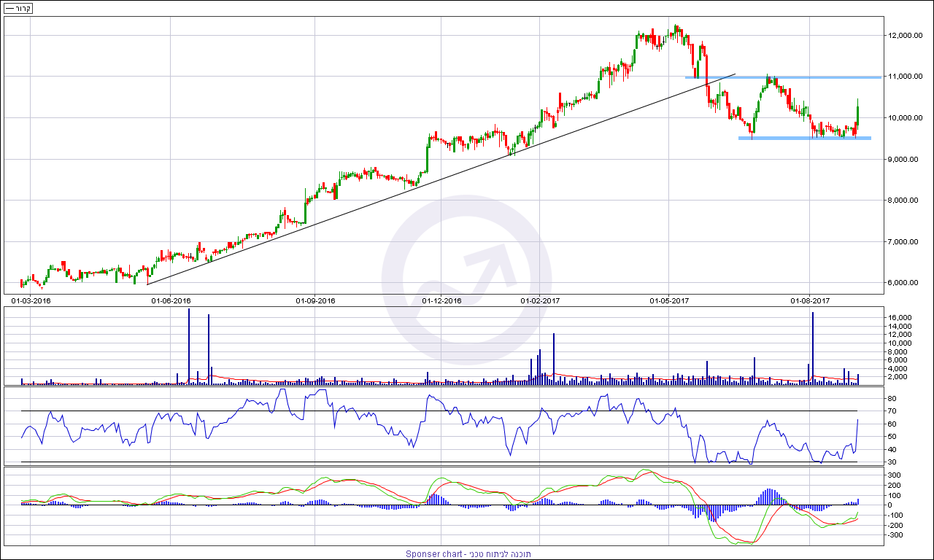934x560 pixels.
Task: Click the 9,000.00 price axis label
Action: (903, 159)
